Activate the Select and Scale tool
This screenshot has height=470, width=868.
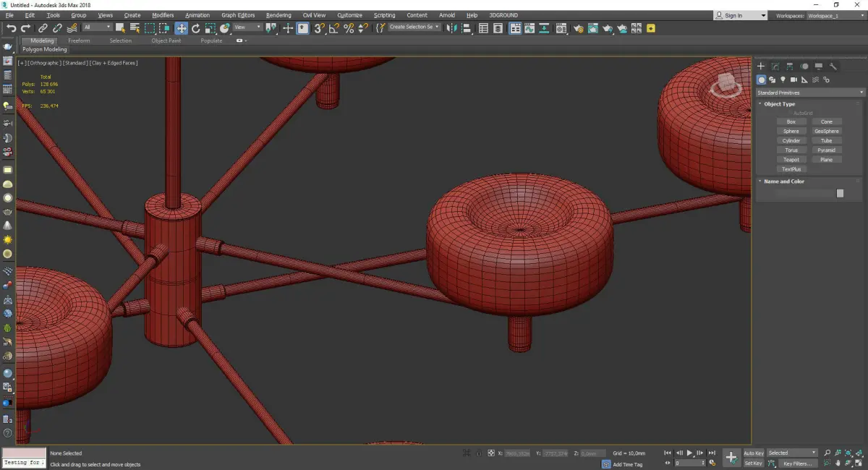pos(210,28)
